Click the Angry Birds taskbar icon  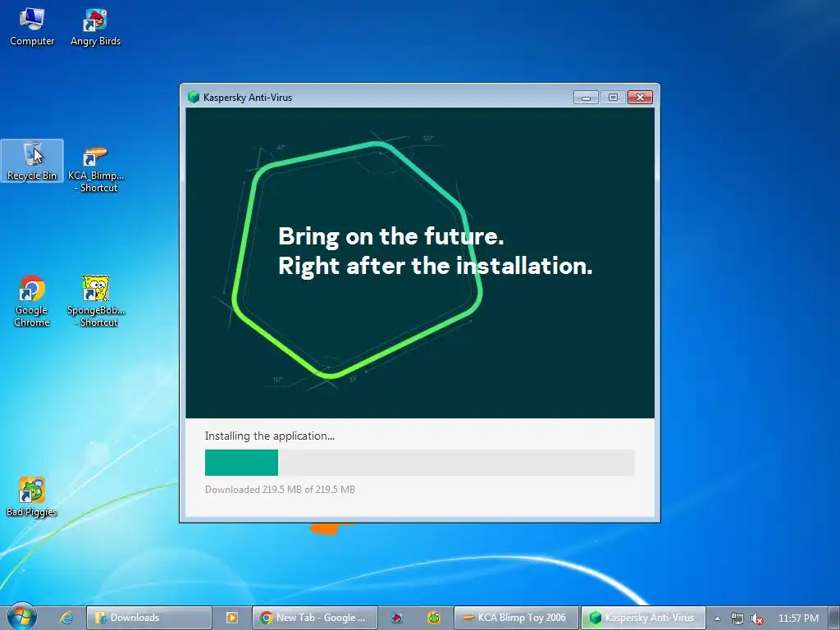coord(397,618)
